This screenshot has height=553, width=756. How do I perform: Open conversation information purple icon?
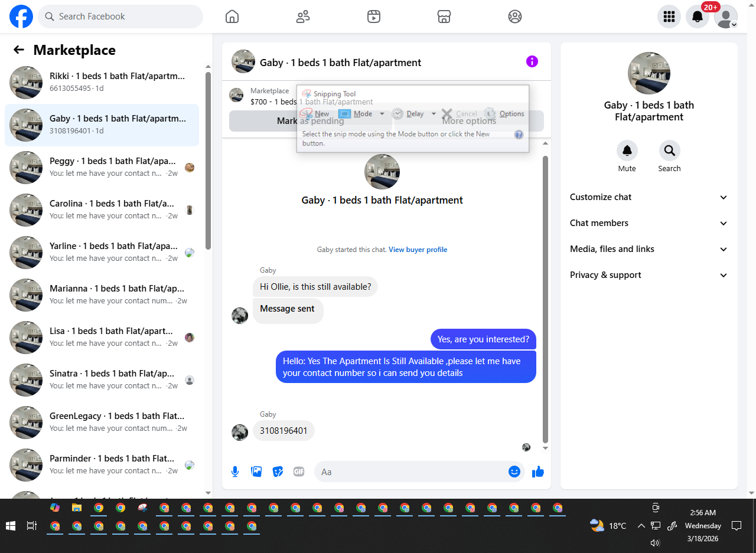point(532,61)
